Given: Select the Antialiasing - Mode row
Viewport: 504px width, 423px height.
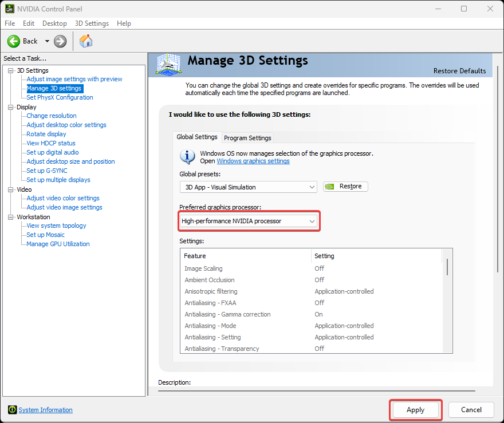Looking at the screenshot, I should 311,326.
